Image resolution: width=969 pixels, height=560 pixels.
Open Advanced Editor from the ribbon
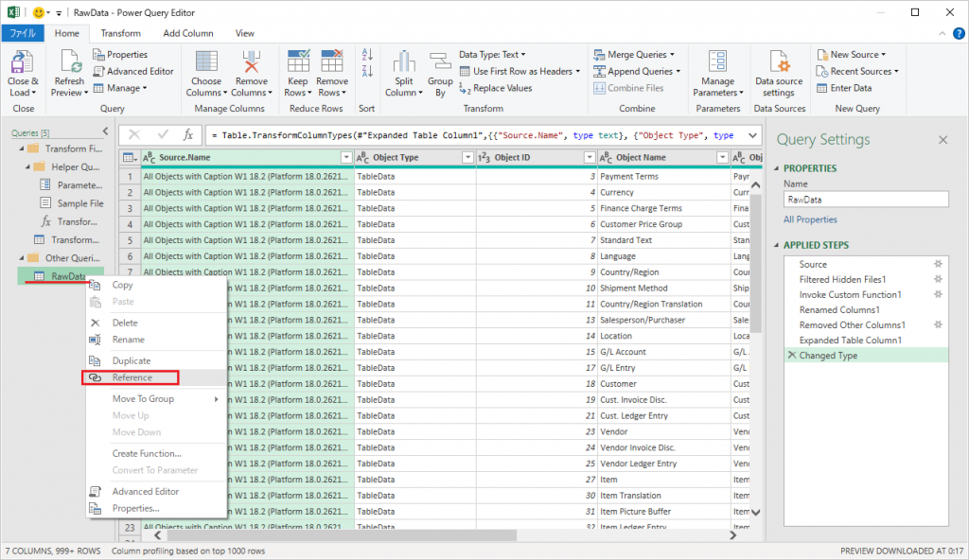(x=132, y=71)
